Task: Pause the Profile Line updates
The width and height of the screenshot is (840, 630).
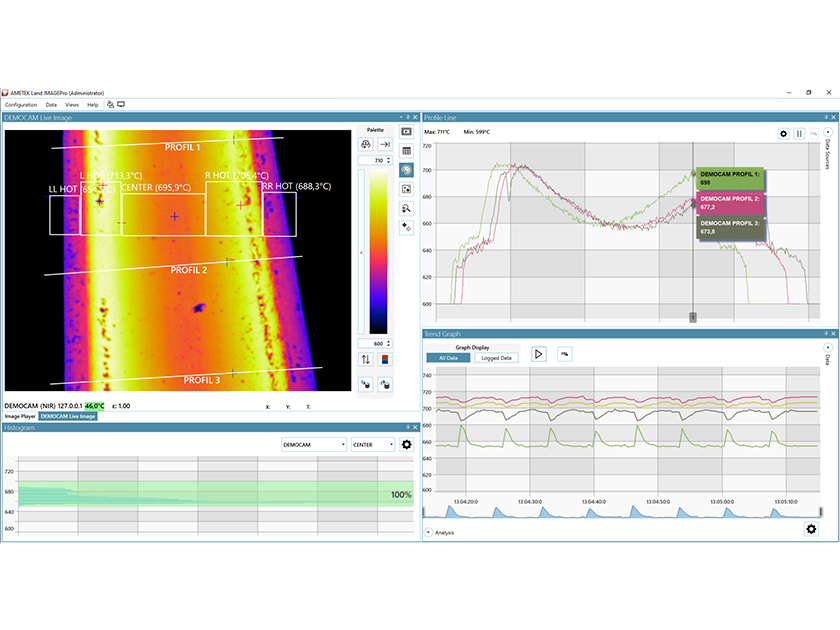Action: (799, 133)
